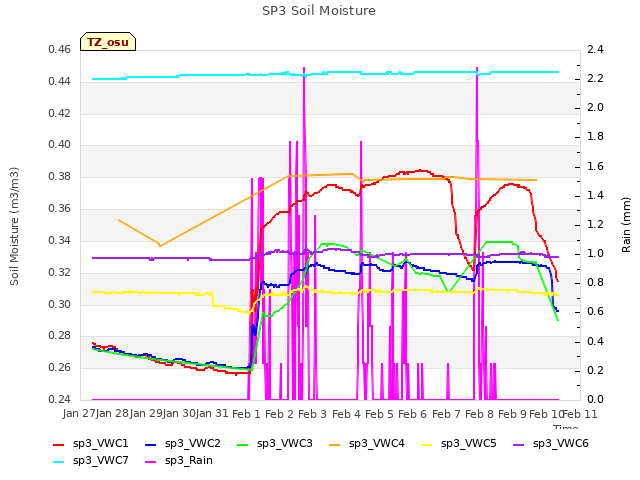Toggle sp3_VWC1 series in legend
This screenshot has height=480, width=640.
tap(91, 443)
